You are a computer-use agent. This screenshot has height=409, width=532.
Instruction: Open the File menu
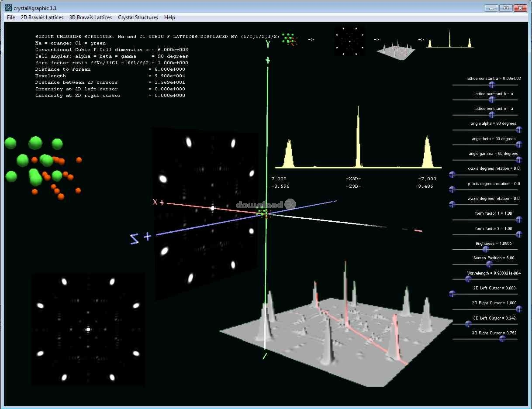tap(11, 17)
